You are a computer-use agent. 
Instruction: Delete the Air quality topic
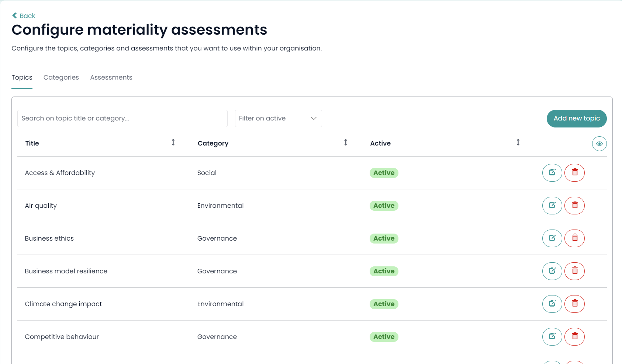(574, 206)
